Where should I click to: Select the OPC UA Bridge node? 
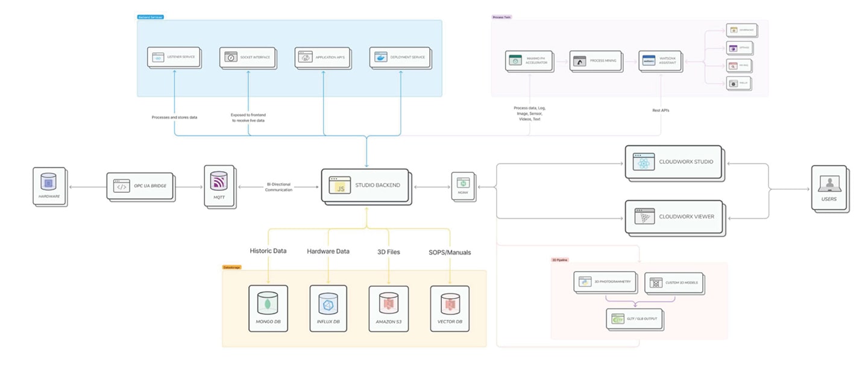tap(140, 186)
